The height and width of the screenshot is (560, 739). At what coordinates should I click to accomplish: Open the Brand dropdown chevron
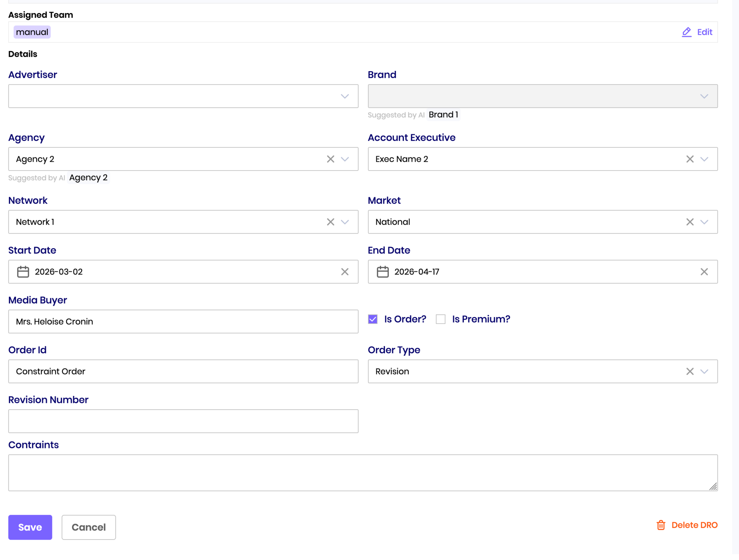[x=704, y=96]
